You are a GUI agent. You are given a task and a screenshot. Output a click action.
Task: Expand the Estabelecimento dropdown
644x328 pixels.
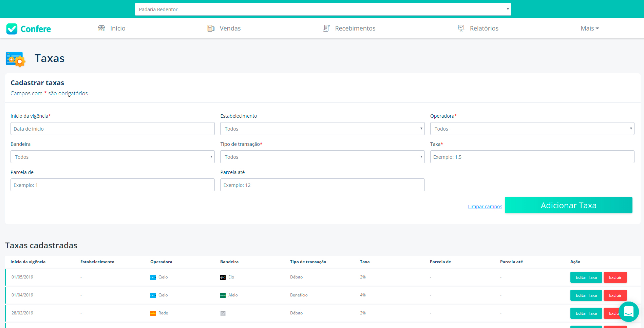[322, 129]
